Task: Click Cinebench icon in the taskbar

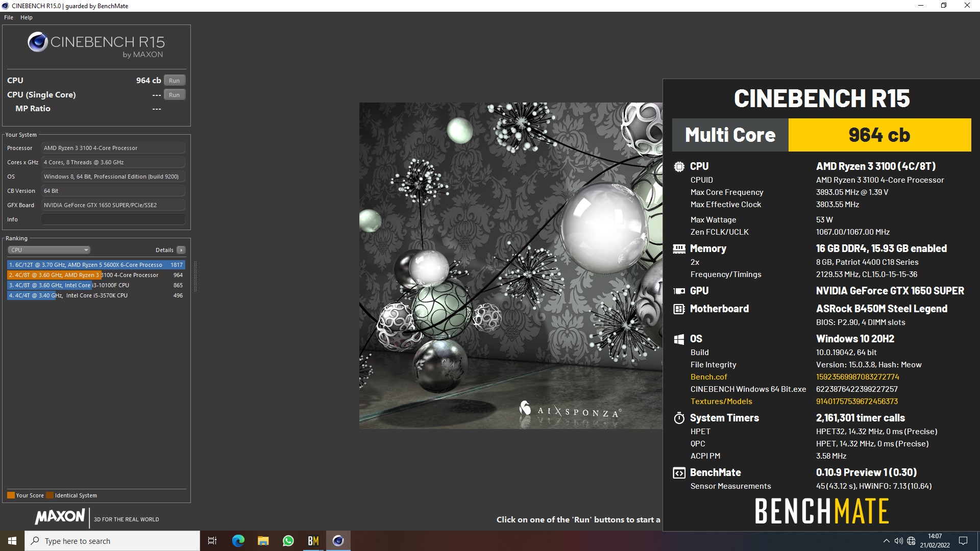Action: 338,541
